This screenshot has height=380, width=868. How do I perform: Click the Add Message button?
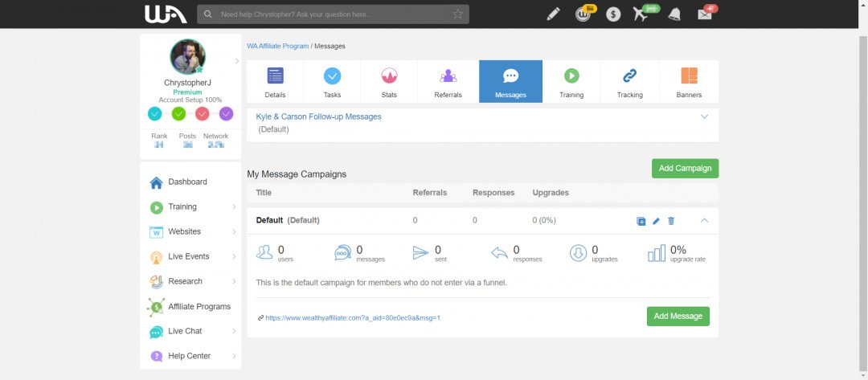tap(678, 317)
